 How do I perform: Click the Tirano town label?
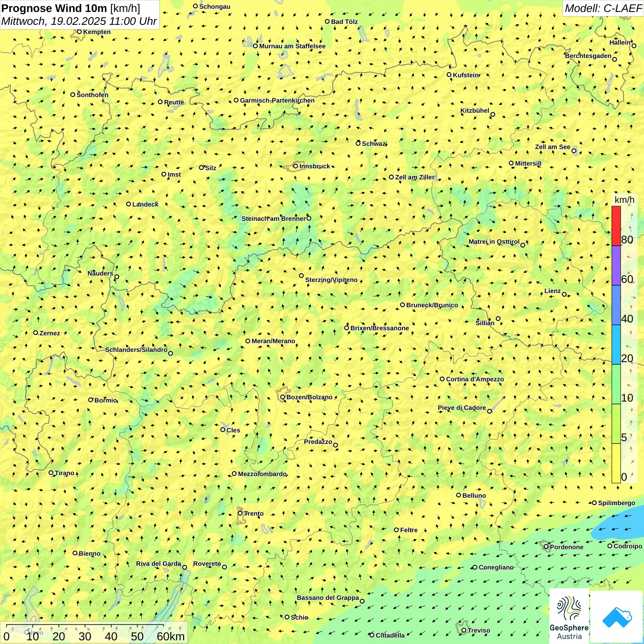coord(64,473)
